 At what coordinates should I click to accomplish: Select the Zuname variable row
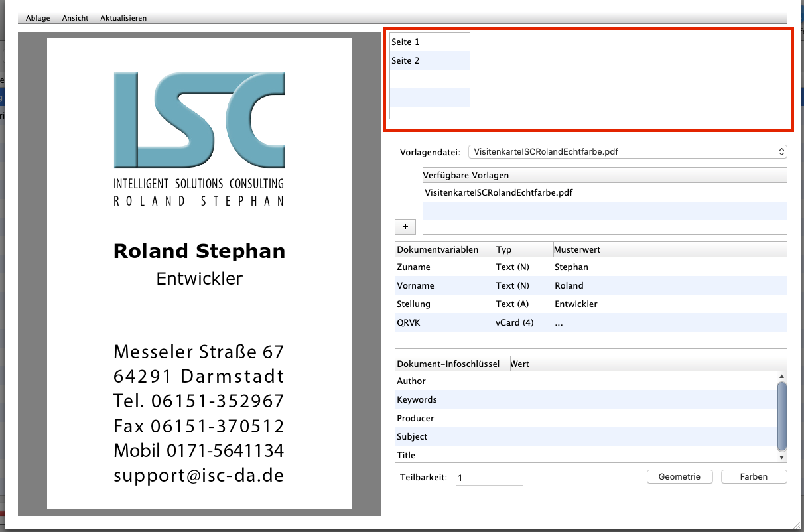point(591,267)
